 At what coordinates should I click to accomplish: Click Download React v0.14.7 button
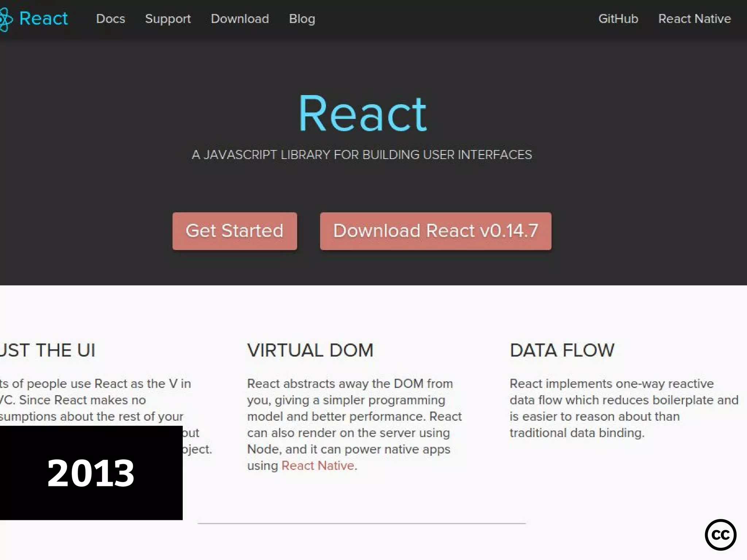point(436,231)
